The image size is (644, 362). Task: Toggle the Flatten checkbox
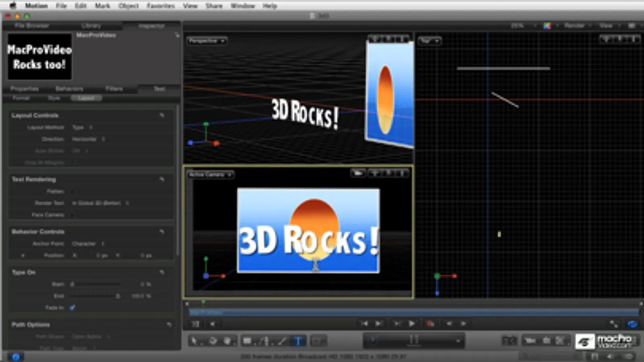point(72,191)
